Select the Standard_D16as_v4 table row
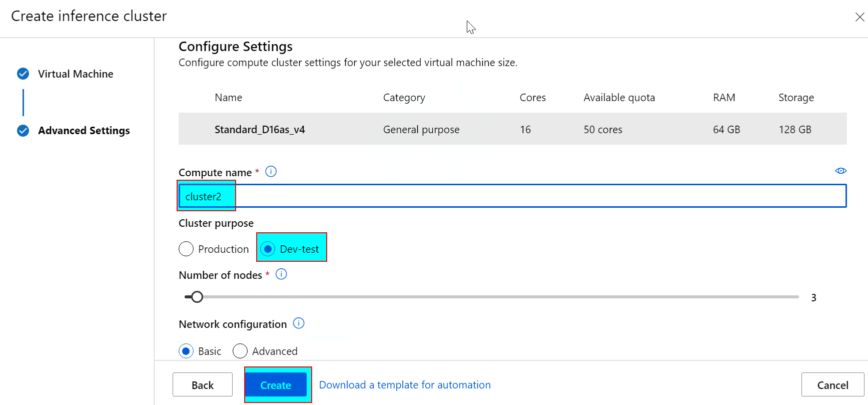 (x=512, y=129)
